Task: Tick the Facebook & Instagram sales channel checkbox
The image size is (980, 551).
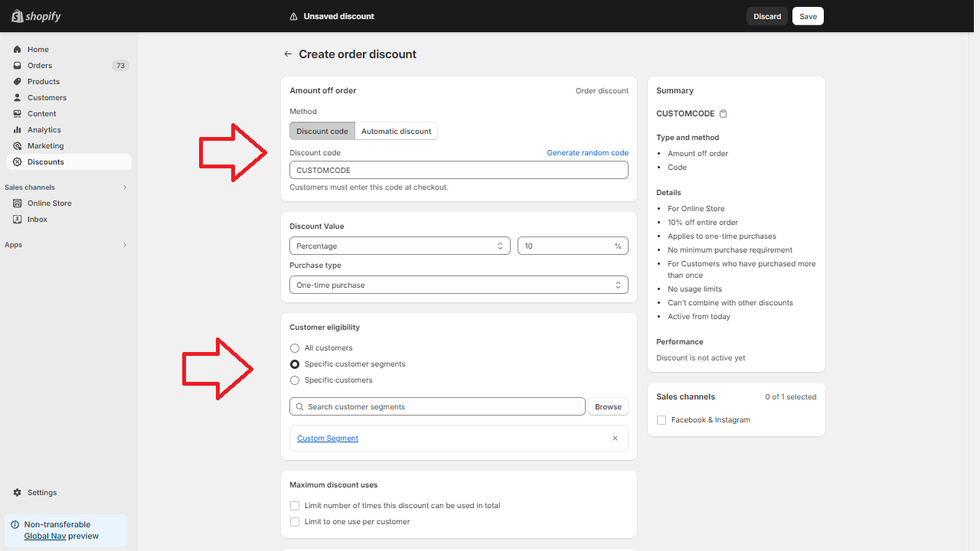Action: (661, 420)
